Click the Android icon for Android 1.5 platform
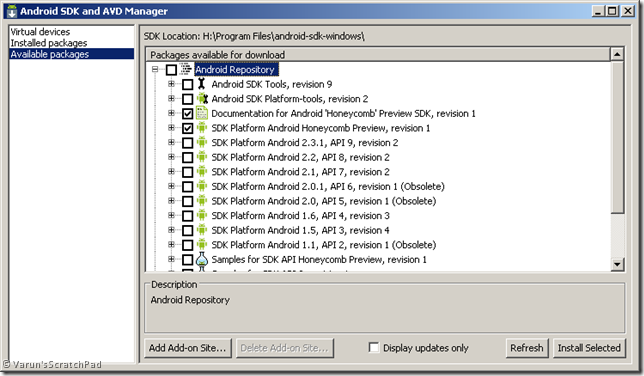The height and width of the screenshot is (376, 644). click(x=202, y=230)
